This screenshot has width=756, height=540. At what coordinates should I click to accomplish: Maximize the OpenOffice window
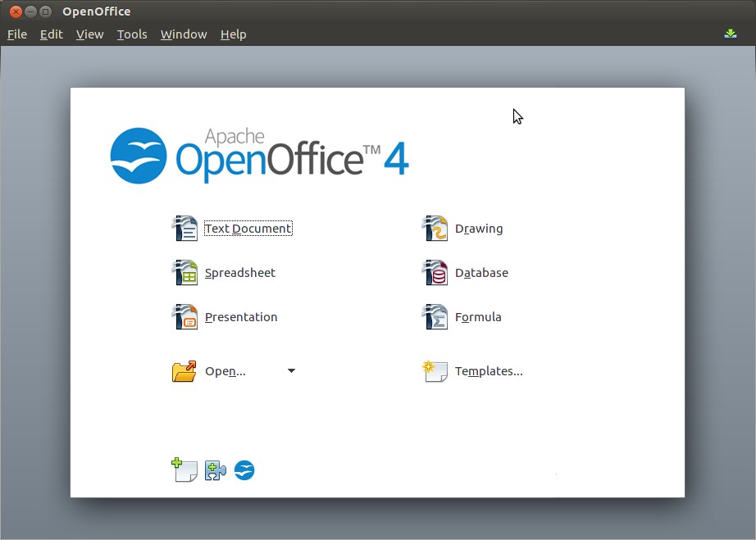click(x=45, y=11)
